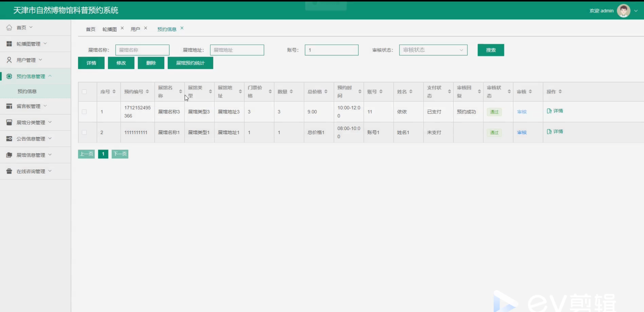Click the carousel management grid icon
Screen dimensions: 644x312
click(9, 44)
